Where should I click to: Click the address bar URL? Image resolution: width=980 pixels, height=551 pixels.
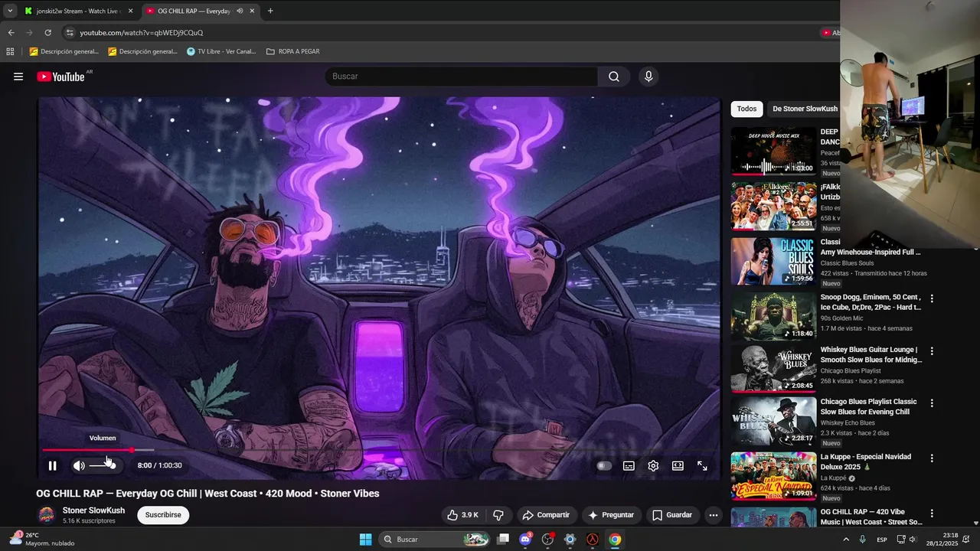pos(142,33)
